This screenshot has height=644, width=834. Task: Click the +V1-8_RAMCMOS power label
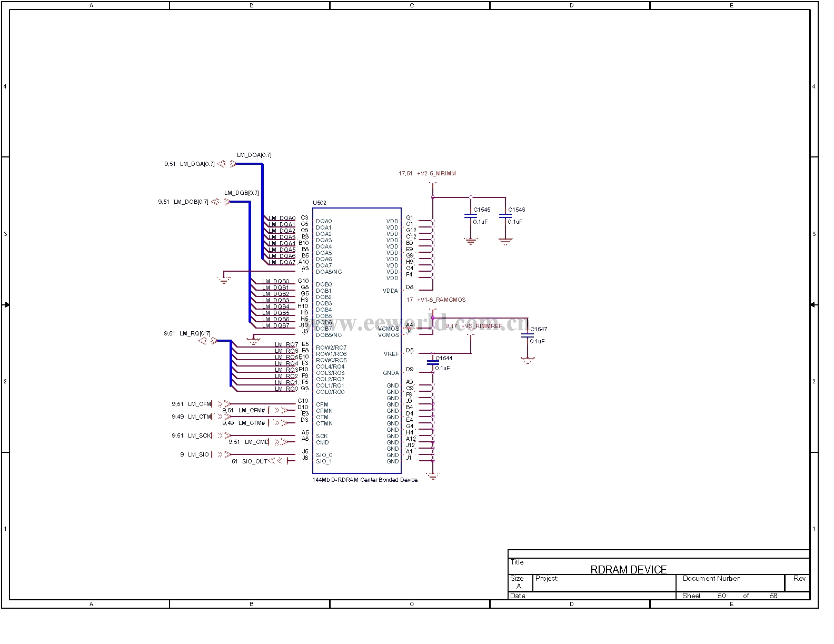pos(441,300)
